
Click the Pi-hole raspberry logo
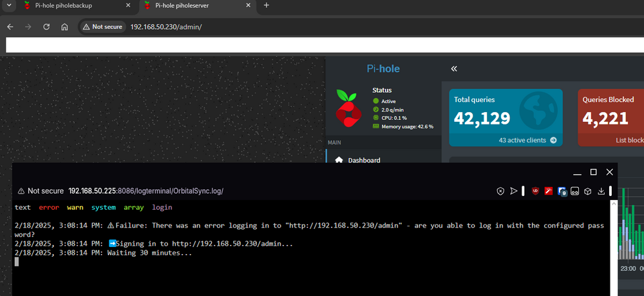coord(348,108)
